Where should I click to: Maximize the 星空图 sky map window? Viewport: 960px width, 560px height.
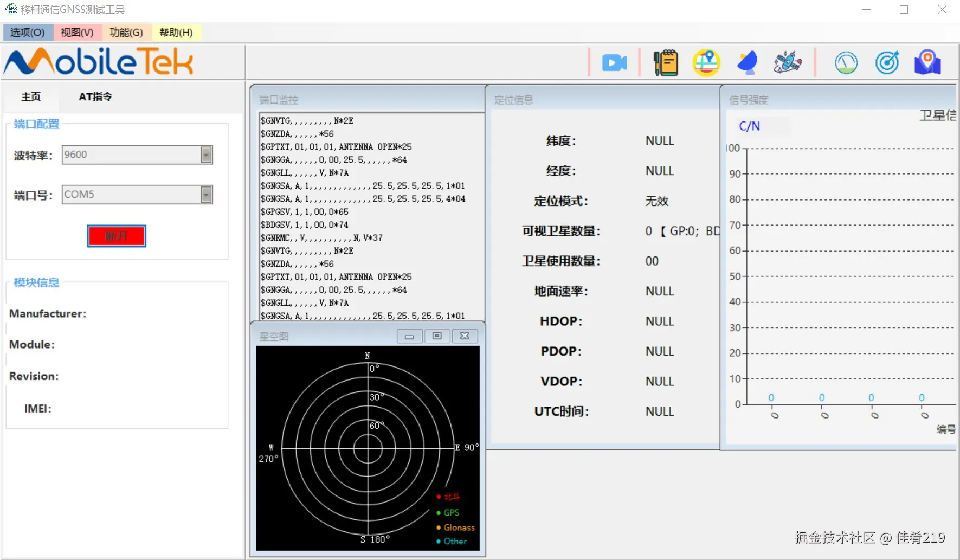(x=437, y=336)
